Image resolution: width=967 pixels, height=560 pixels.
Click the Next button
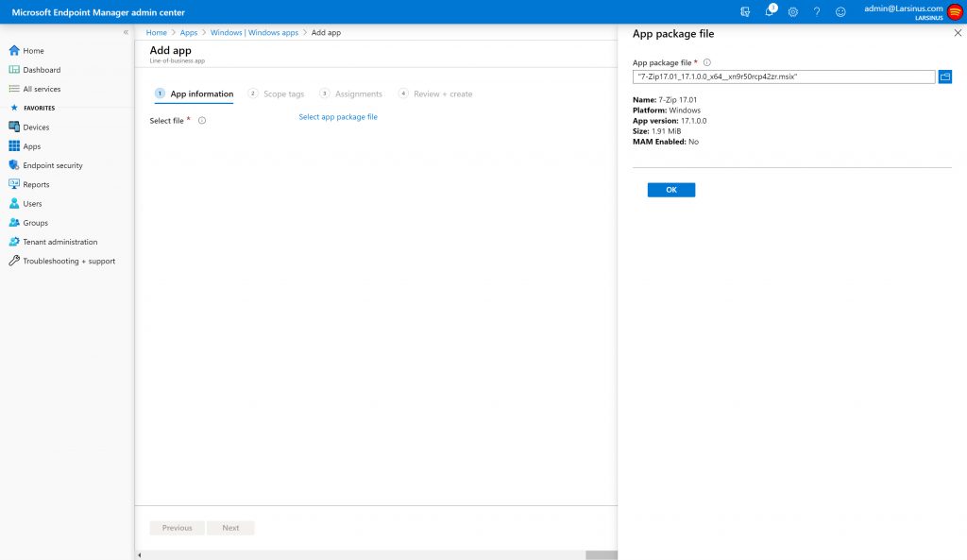tap(230, 528)
